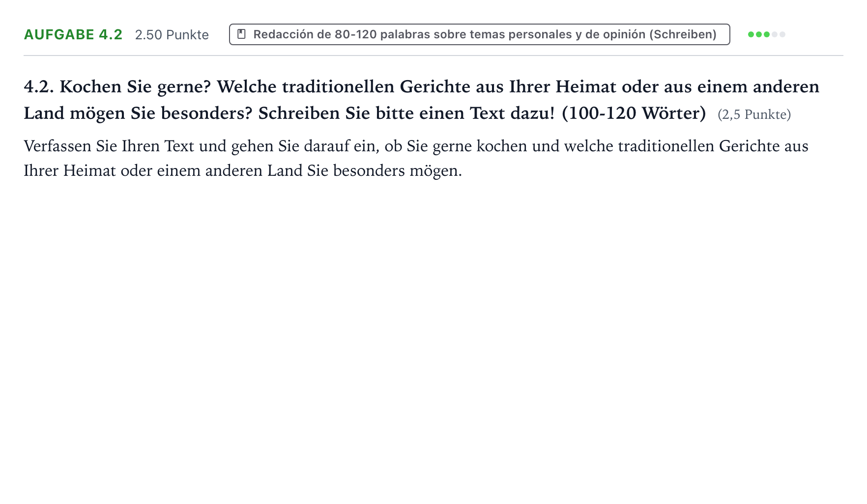Select the second green difficulty dot
The height and width of the screenshot is (504, 867).
759,34
